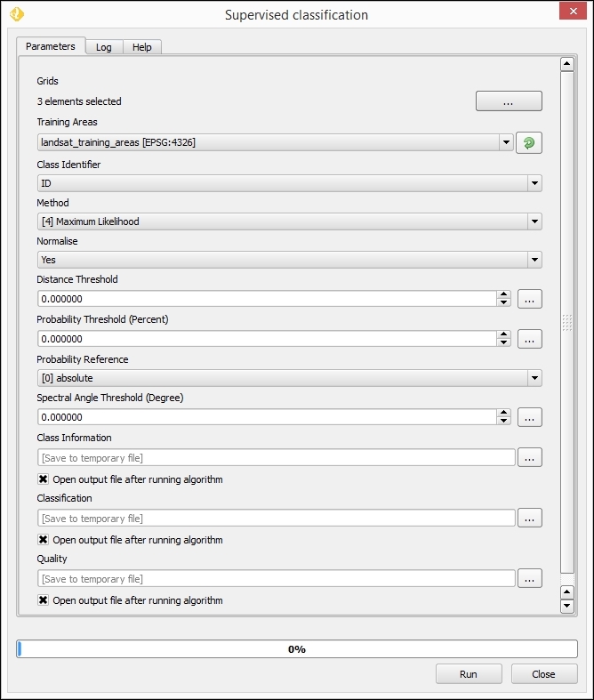This screenshot has height=700, width=594.
Task: Uncheck open output under Class Information
Action: tap(44, 479)
